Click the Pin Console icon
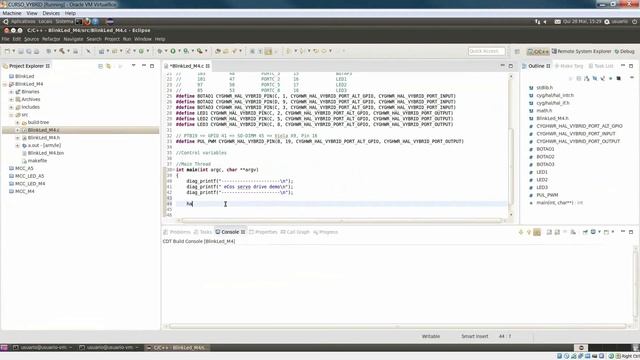The width and height of the screenshot is (640, 360). point(585,232)
